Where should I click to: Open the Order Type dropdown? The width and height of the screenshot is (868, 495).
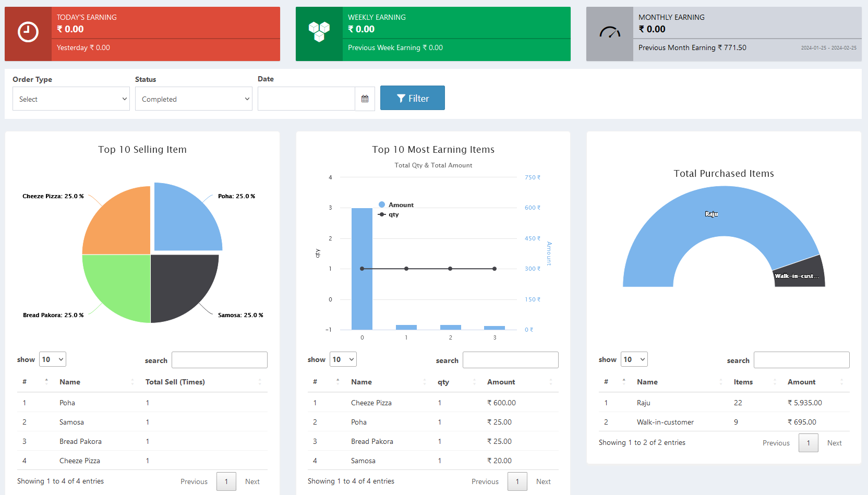71,99
